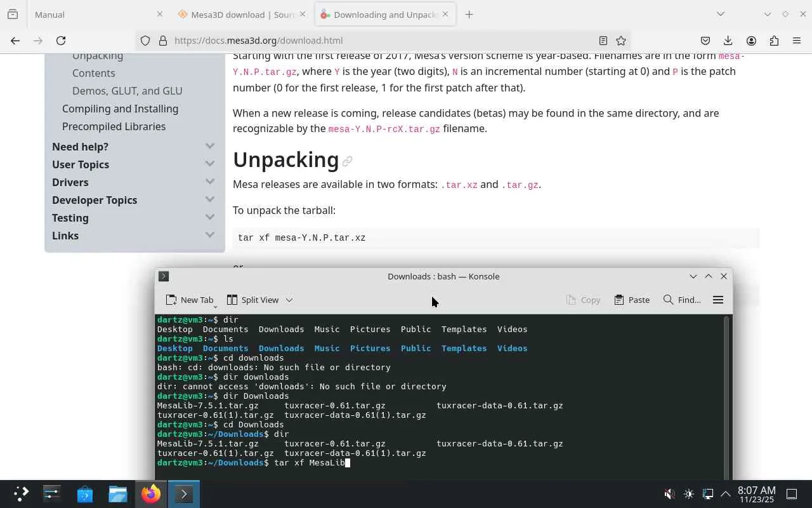Open Konsole window menu icon

(164, 276)
